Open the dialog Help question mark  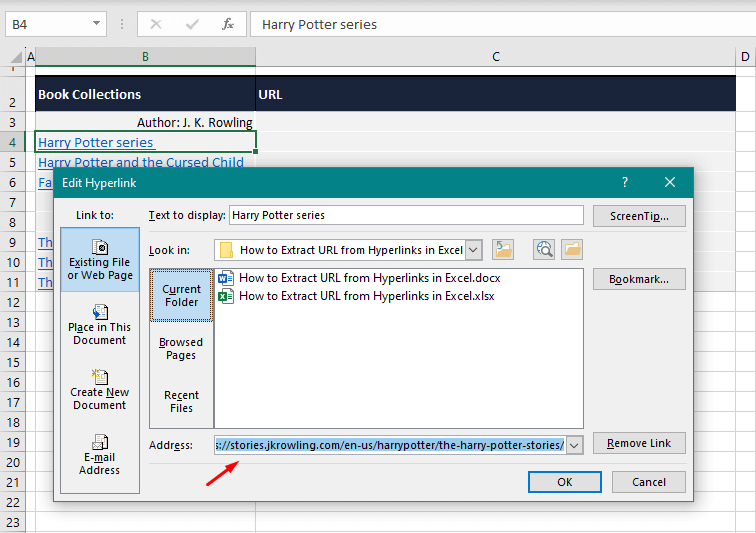click(x=625, y=182)
